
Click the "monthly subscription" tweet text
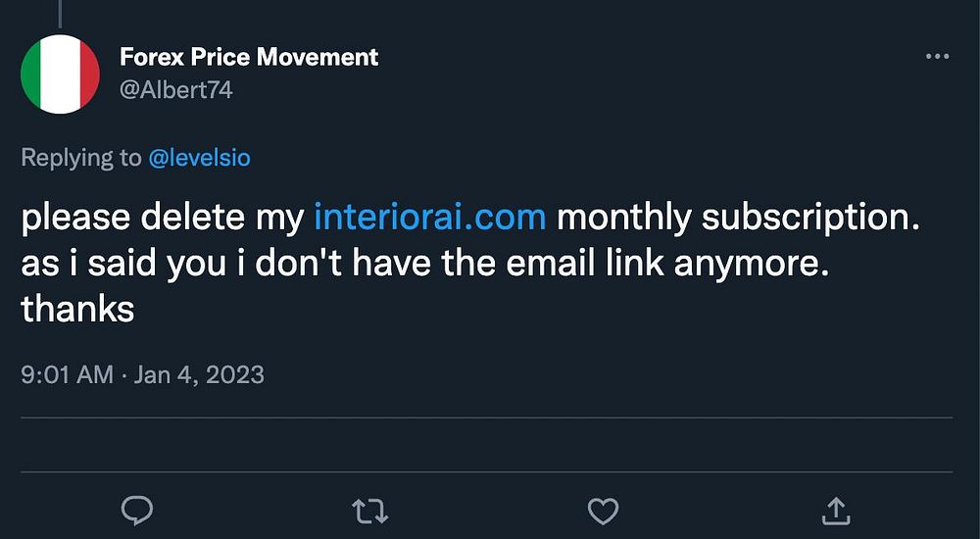(x=739, y=217)
